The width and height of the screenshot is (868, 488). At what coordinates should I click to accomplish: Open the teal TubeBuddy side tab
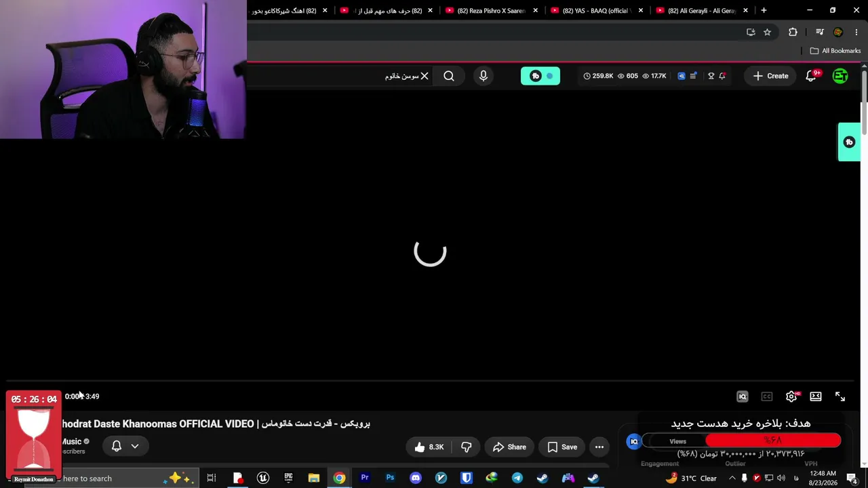click(849, 142)
